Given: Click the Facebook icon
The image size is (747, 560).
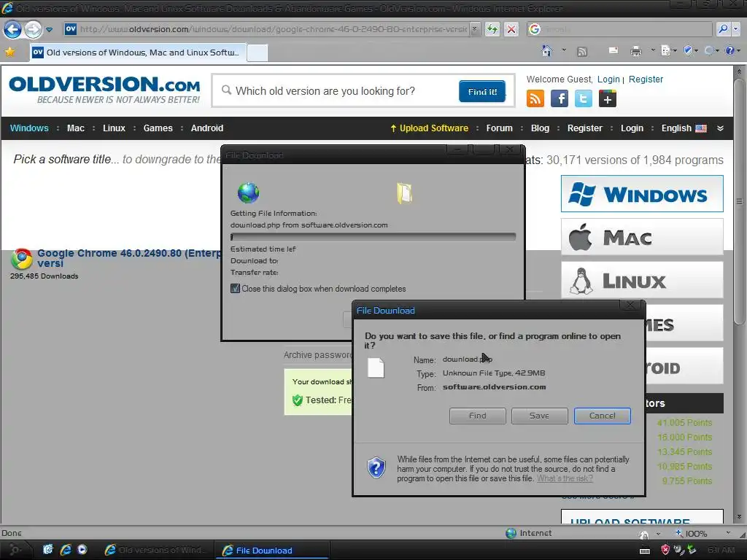Looking at the screenshot, I should [x=560, y=99].
